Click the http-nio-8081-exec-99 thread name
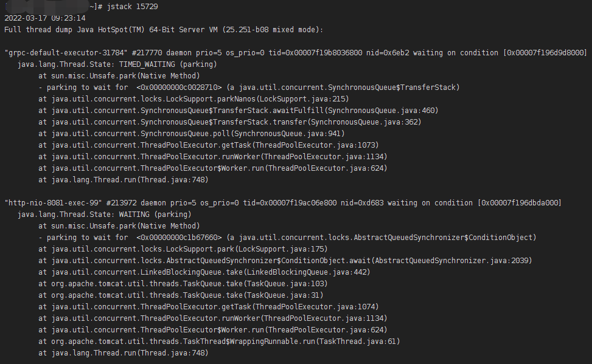The width and height of the screenshot is (592, 364). pyautogui.click(x=53, y=203)
